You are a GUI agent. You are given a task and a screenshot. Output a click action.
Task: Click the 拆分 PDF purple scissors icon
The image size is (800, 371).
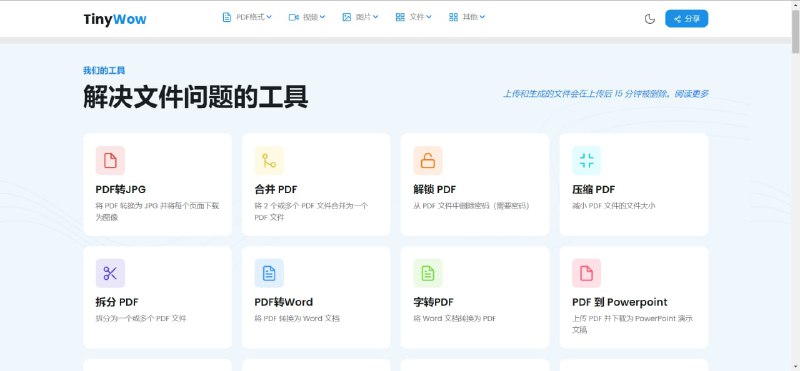click(110, 273)
